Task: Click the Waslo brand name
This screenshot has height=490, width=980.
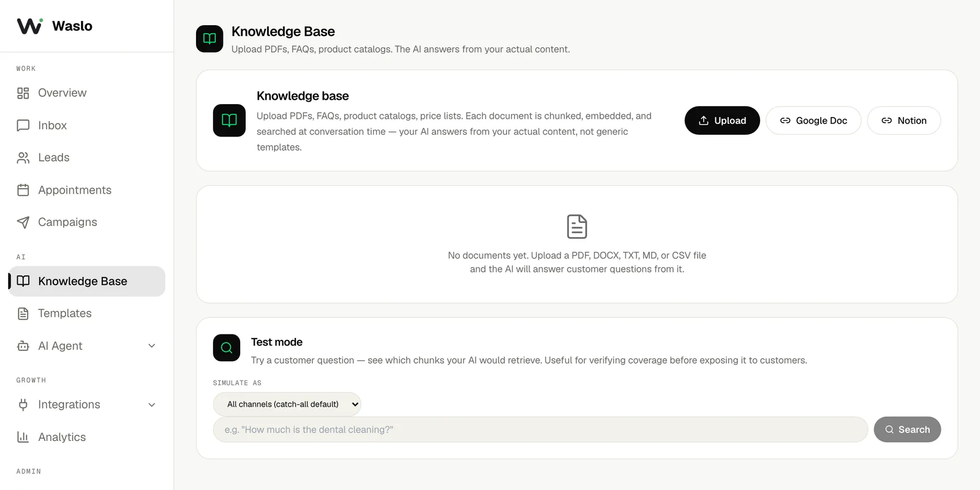Action: pos(72,26)
